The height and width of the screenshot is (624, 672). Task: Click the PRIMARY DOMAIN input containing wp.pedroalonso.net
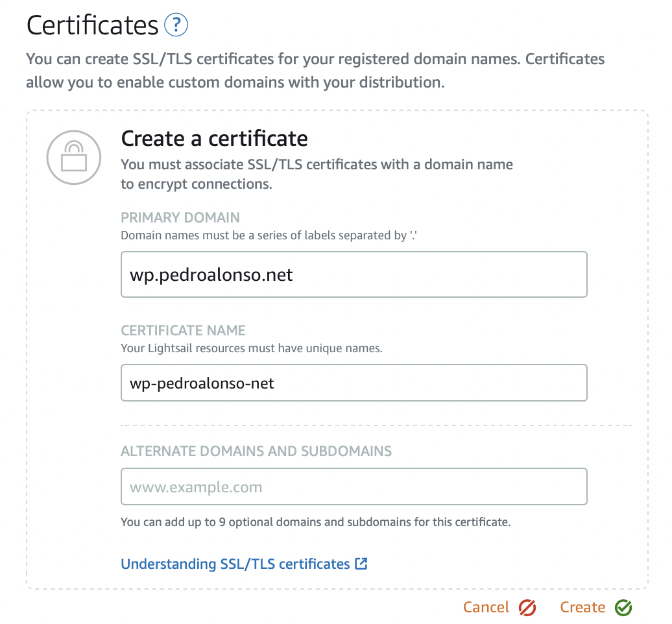tap(354, 274)
